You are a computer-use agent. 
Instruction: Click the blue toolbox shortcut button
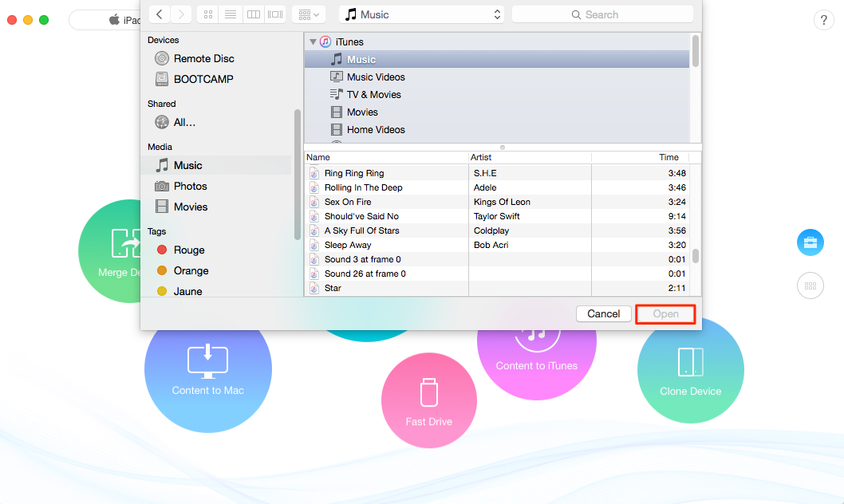click(x=810, y=242)
